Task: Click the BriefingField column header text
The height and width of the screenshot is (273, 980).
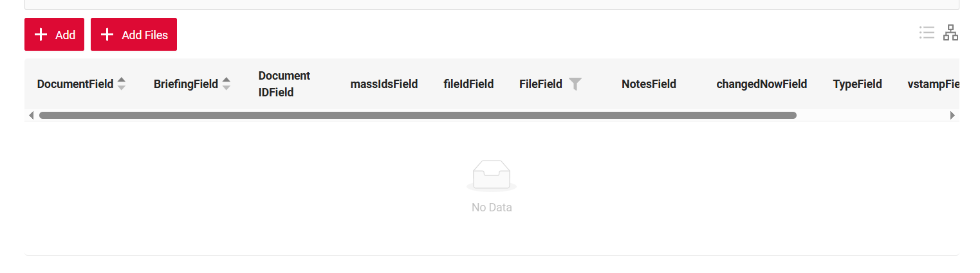Action: click(x=186, y=84)
